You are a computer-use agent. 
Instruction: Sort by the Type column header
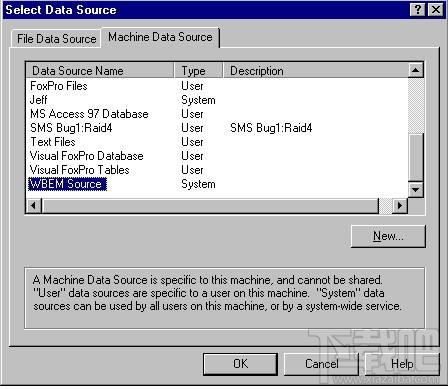tap(198, 71)
